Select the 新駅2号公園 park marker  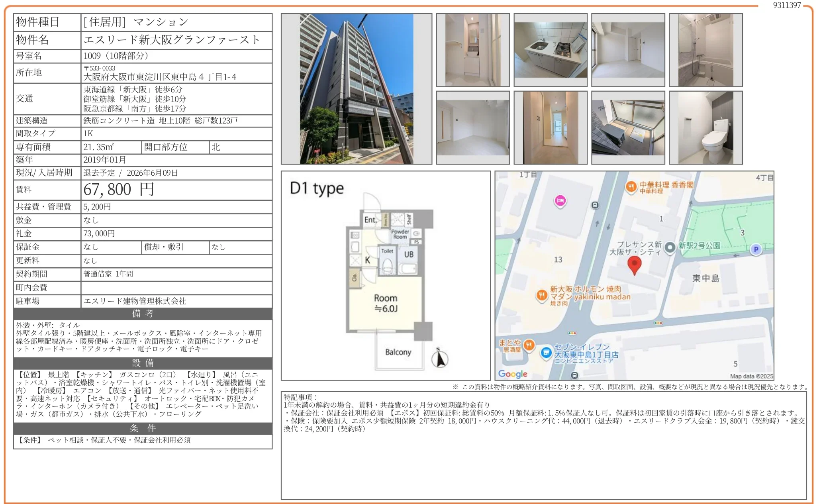pyautogui.click(x=670, y=247)
